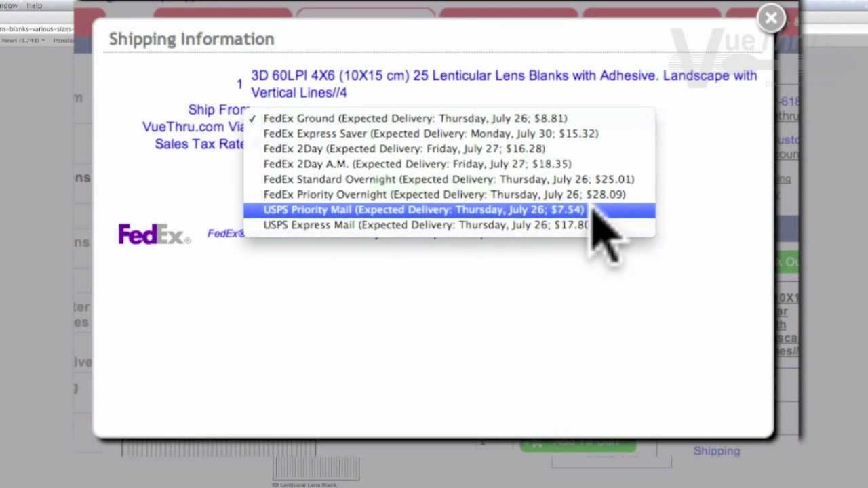The height and width of the screenshot is (488, 868).
Task: Click the VueThru.com Via label
Action: click(194, 127)
